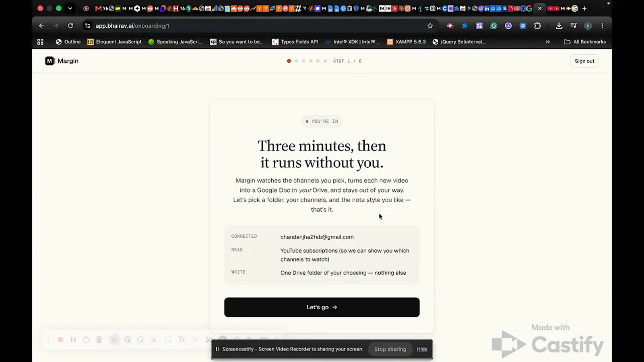This screenshot has width=644, height=362.
Task: Click the first red step indicator dot
Action: pos(289,61)
